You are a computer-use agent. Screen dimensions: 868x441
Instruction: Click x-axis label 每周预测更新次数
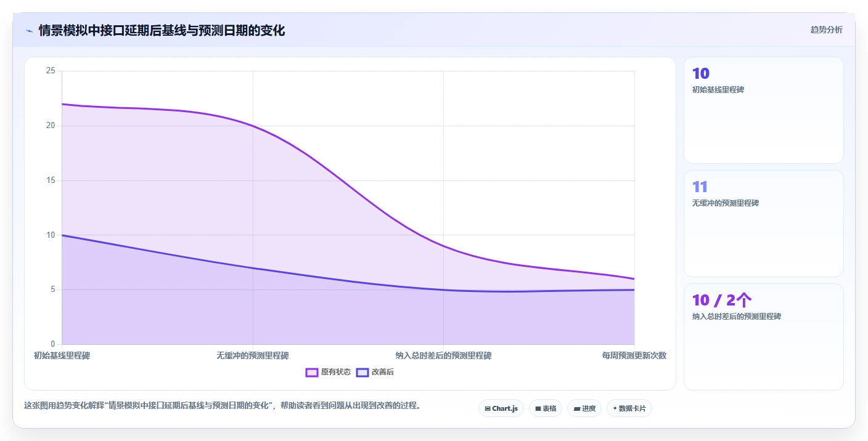[634, 355]
